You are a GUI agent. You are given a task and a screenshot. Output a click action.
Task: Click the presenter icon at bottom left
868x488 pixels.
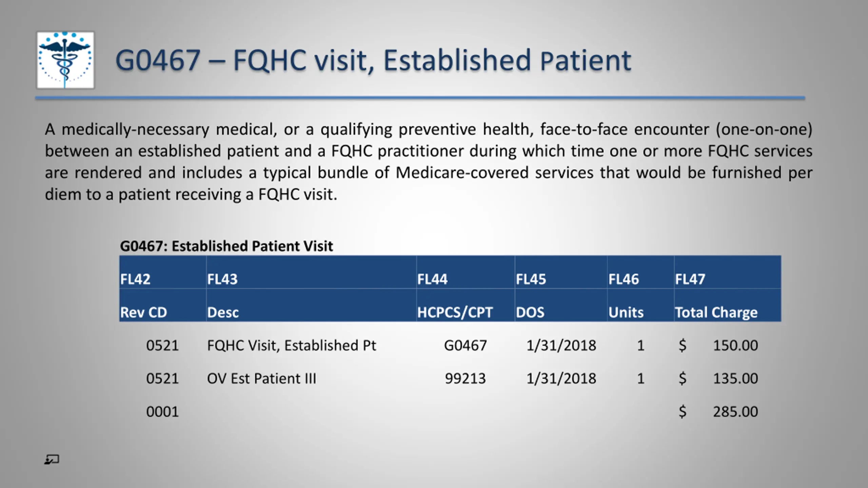coord(52,460)
